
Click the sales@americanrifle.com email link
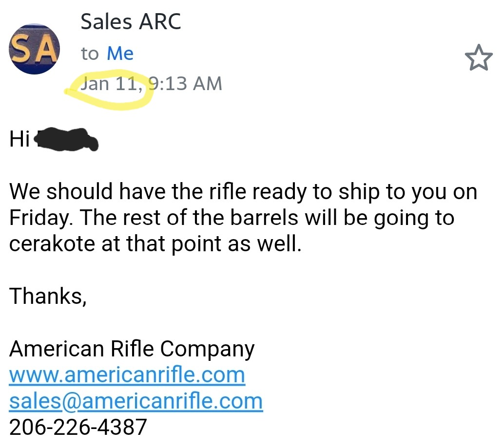pos(136,401)
